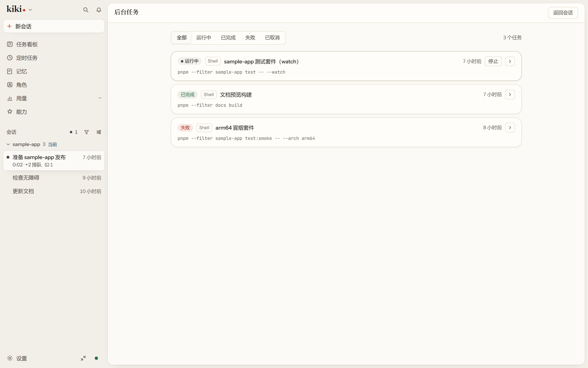Screen dimensions: 588x368
Task: Click the running sessions count indicator
Action: (x=74, y=132)
